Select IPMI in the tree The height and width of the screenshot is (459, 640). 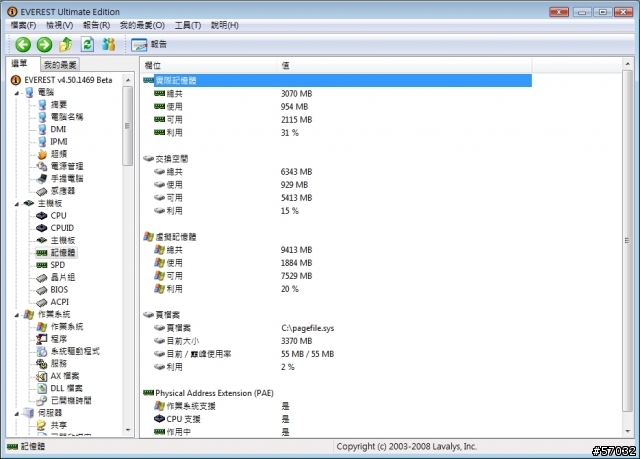pos(59,142)
